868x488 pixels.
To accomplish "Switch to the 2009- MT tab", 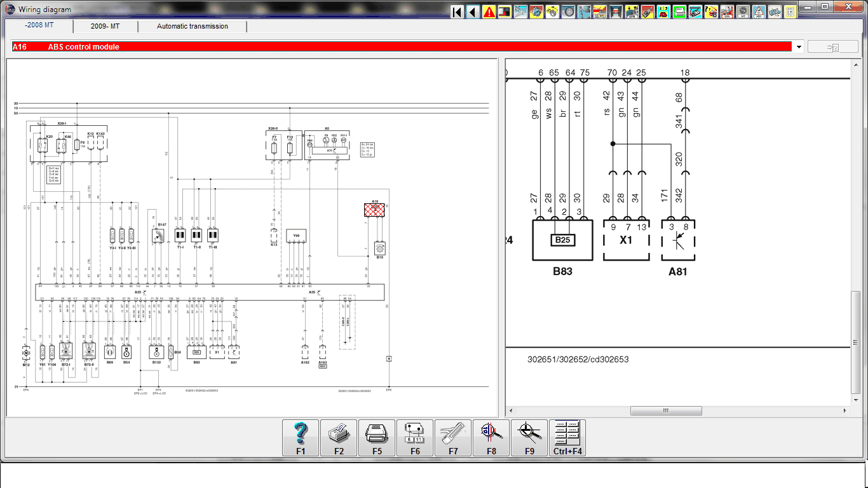I will tap(105, 26).
